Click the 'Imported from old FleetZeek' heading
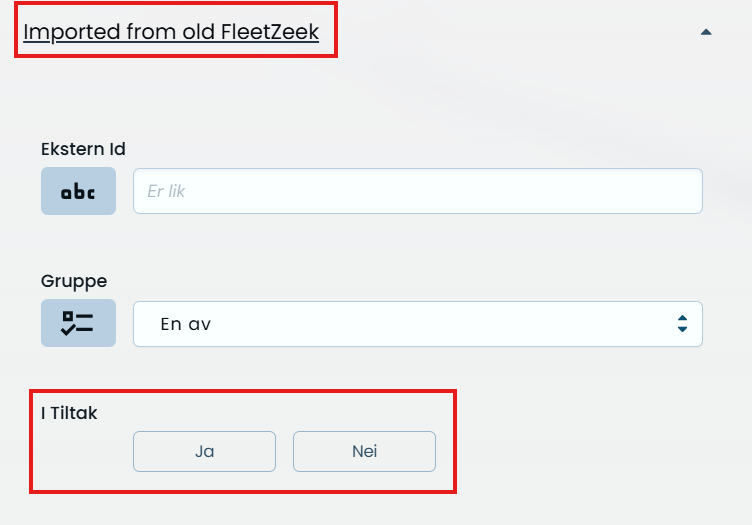The width and height of the screenshot is (752, 525). [x=171, y=32]
